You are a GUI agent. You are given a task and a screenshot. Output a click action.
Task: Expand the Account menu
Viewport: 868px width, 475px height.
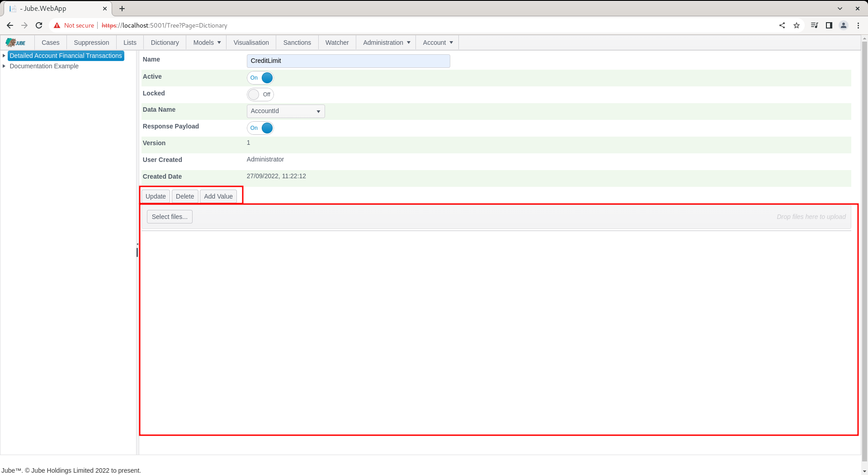pos(438,43)
